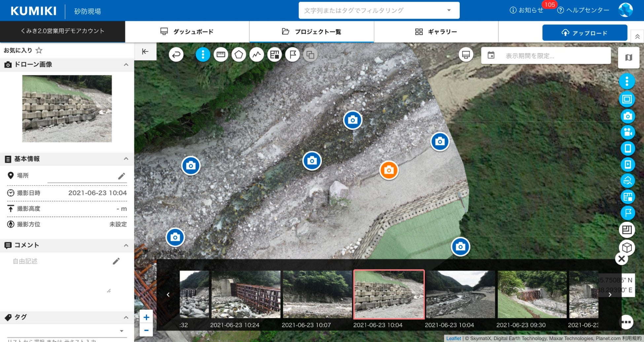Select the pentagon area measurement tool

[239, 55]
